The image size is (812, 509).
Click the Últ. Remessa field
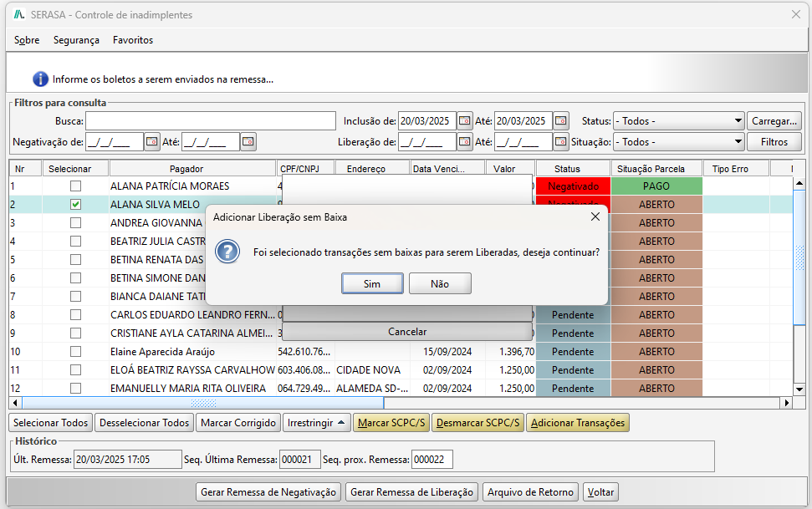coord(128,460)
